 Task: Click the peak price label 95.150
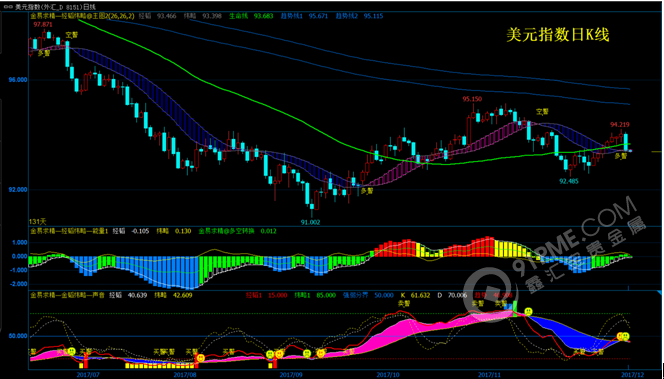[472, 99]
